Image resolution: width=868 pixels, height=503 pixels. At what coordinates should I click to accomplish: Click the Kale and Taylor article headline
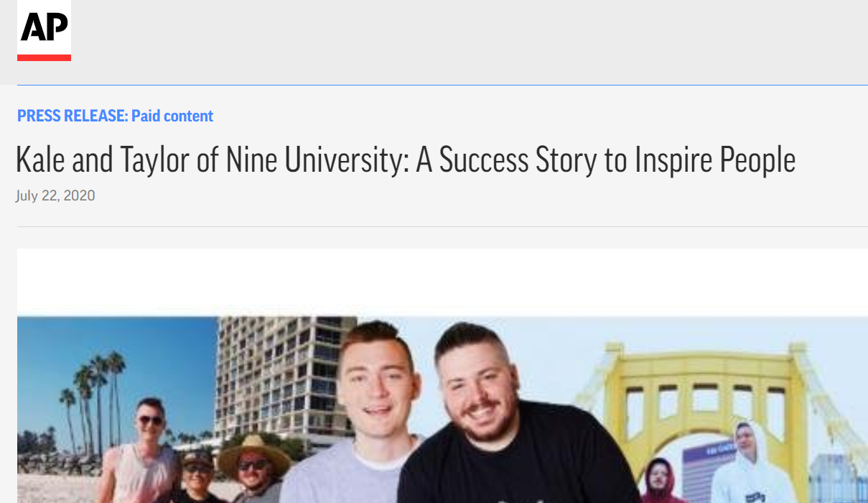[x=406, y=160]
